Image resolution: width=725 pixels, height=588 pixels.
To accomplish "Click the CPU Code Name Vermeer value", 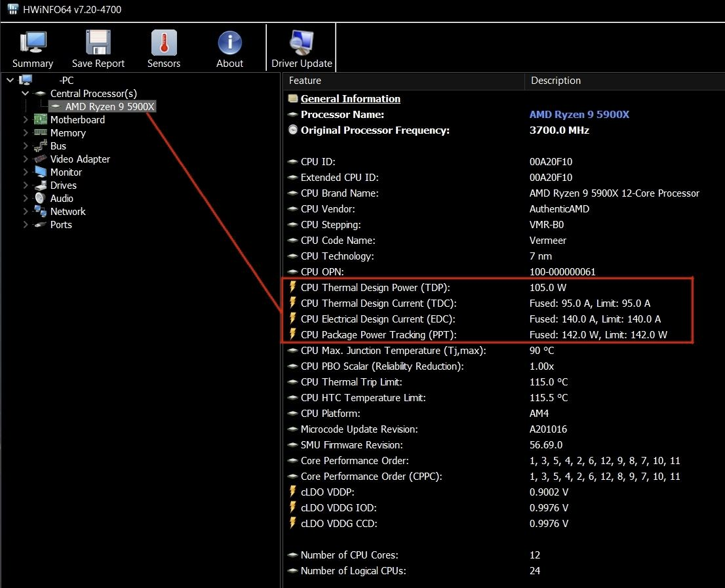I will [x=547, y=240].
